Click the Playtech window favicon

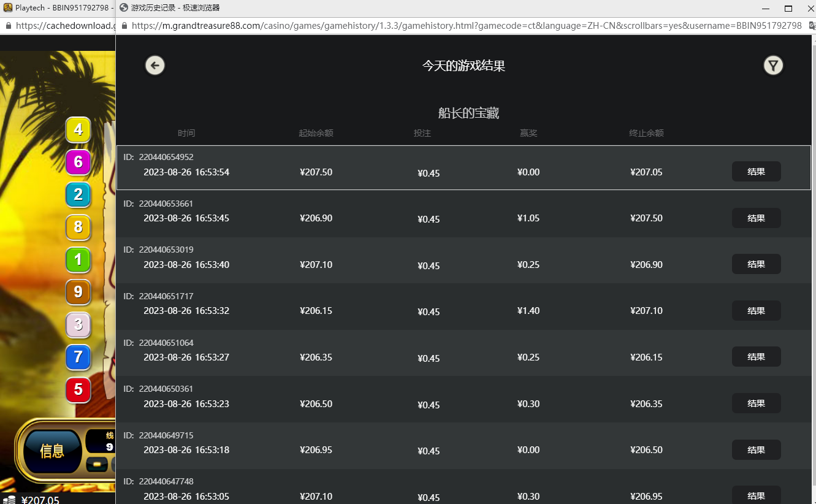(8, 8)
